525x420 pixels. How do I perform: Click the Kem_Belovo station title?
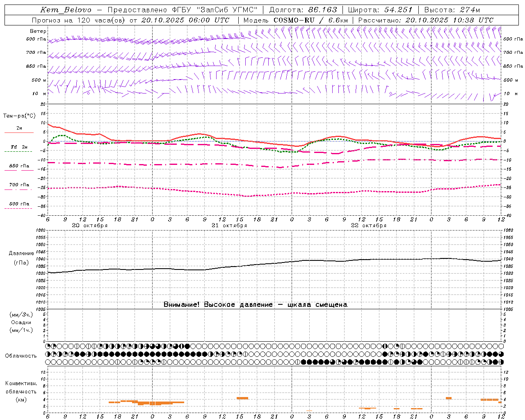pyautogui.click(x=66, y=10)
